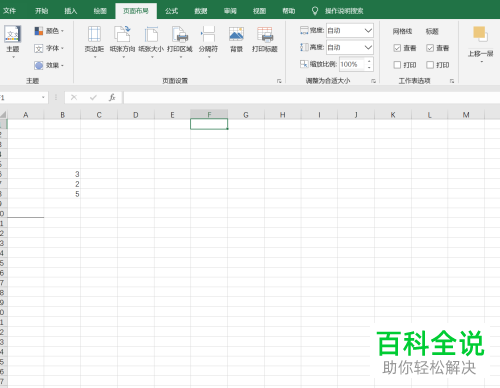Click the 纸张大小 paper size icon

[151, 34]
